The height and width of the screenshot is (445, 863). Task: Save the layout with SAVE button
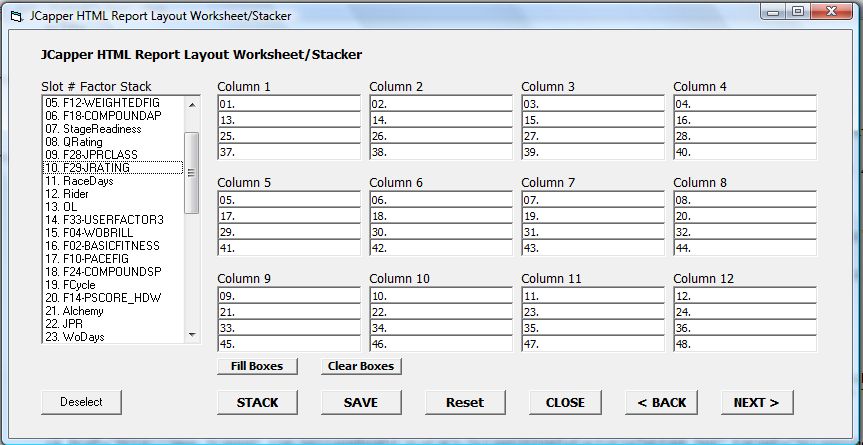pyautogui.click(x=361, y=403)
